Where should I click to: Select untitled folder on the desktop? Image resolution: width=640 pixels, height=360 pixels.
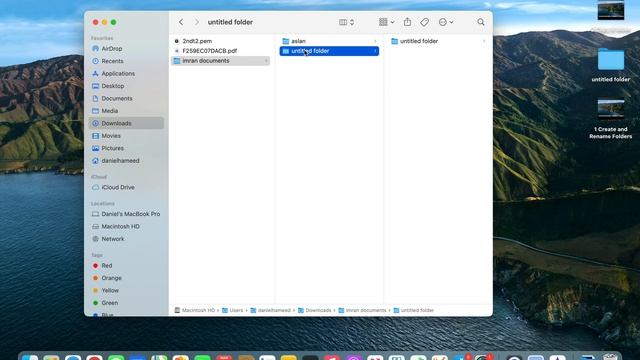pos(611,65)
